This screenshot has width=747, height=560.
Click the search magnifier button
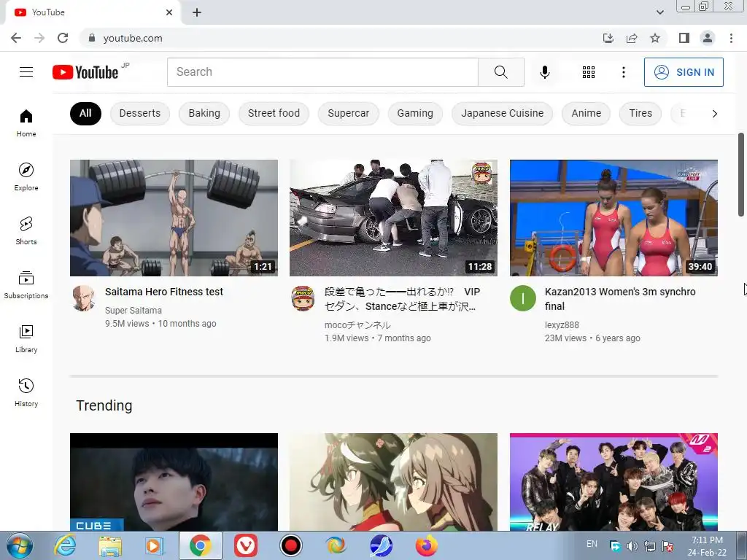[500, 72]
